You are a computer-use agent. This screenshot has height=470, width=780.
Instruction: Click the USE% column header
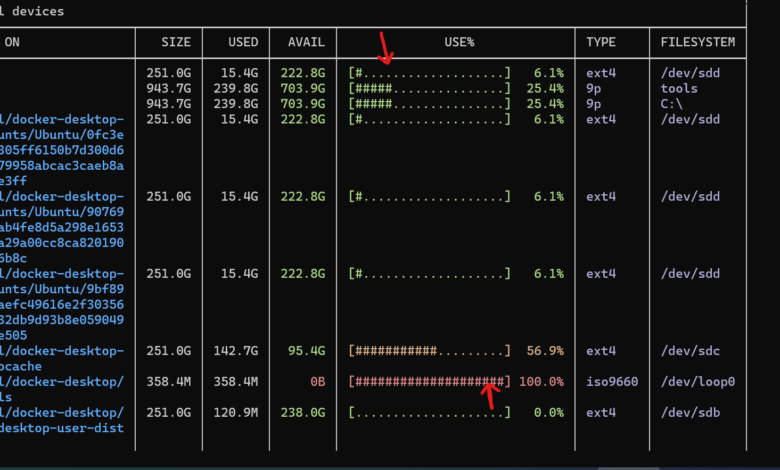459,42
